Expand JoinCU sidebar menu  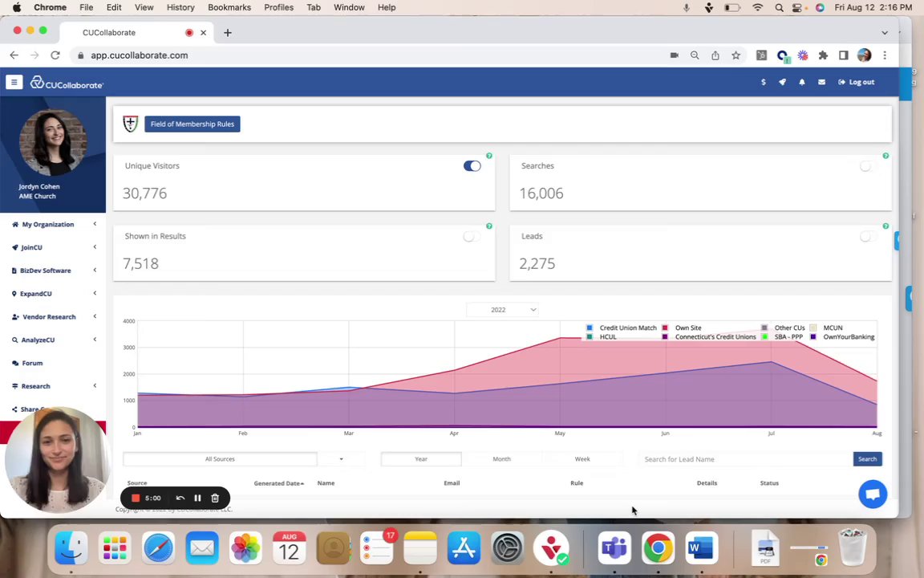click(x=54, y=247)
